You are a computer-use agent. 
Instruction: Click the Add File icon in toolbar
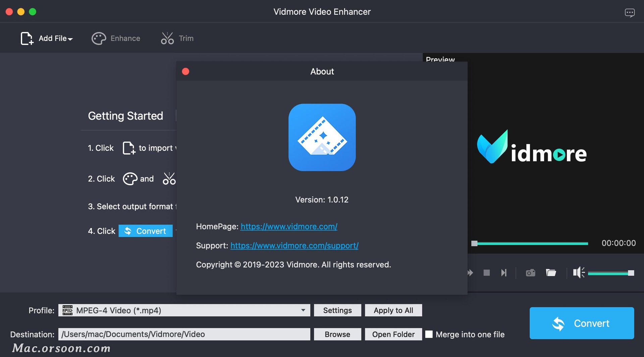pyautogui.click(x=27, y=38)
